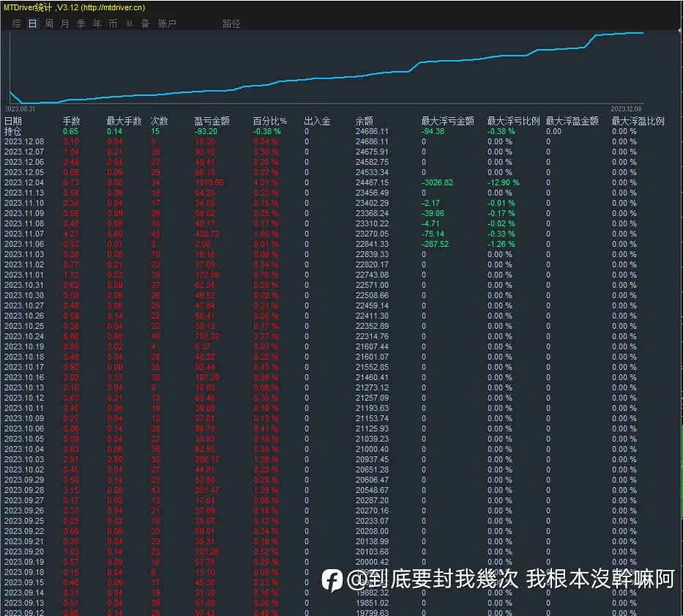Click the mtdriver.cn link in title
The width and height of the screenshot is (683, 616).
point(113,7)
